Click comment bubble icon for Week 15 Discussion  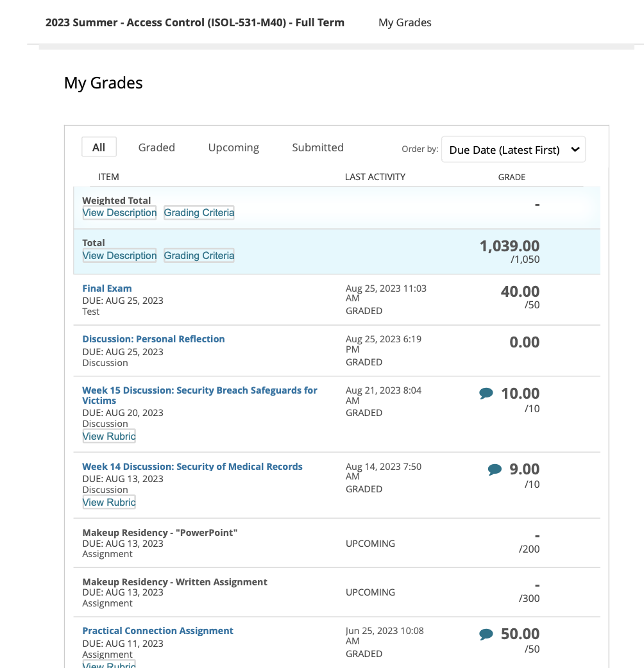coord(486,394)
